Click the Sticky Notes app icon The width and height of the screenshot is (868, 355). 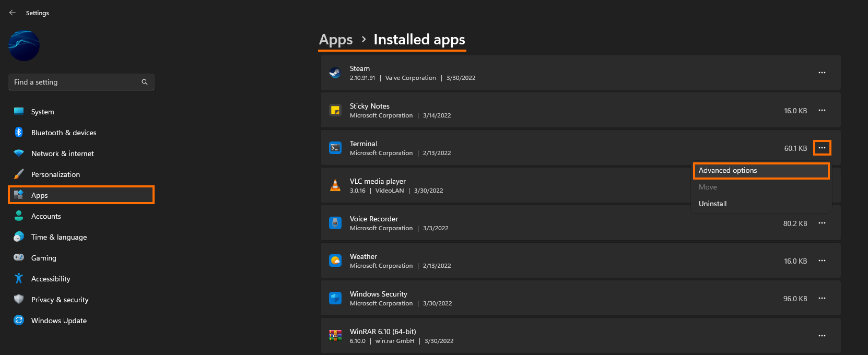click(x=335, y=110)
